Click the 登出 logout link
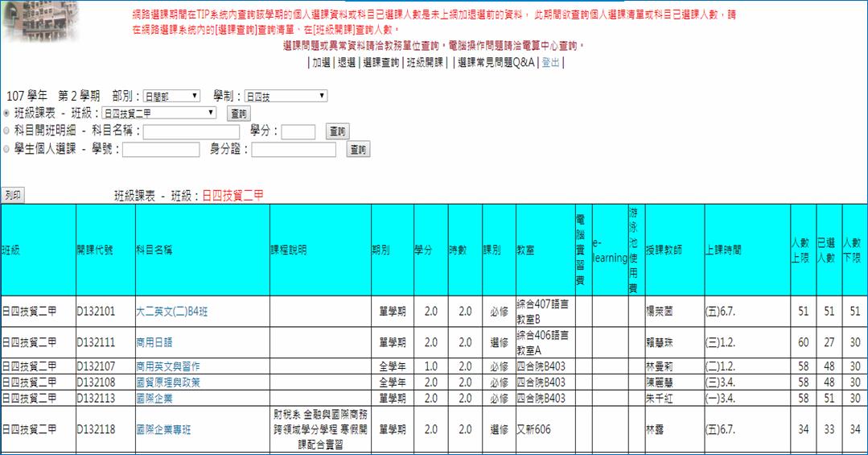Image resolution: width=868 pixels, height=455 pixels. pos(550,63)
